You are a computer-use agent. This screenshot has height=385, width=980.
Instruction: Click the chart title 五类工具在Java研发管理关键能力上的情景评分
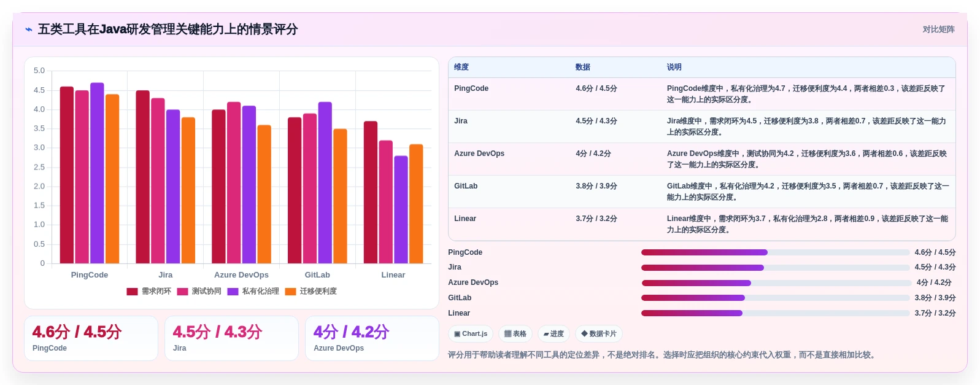coord(168,29)
